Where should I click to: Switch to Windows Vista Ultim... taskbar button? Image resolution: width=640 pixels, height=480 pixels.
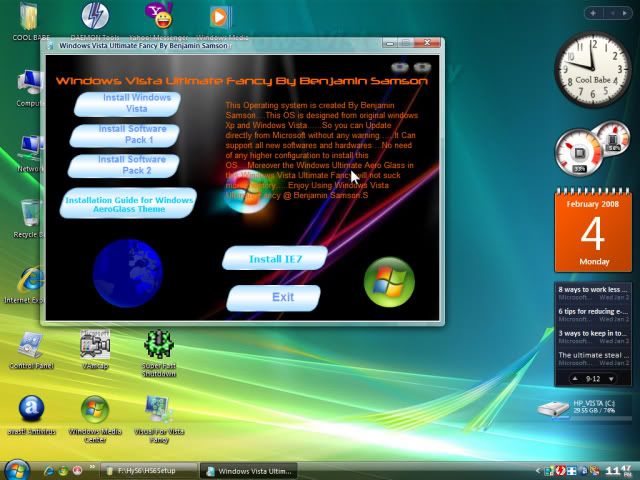(249, 471)
